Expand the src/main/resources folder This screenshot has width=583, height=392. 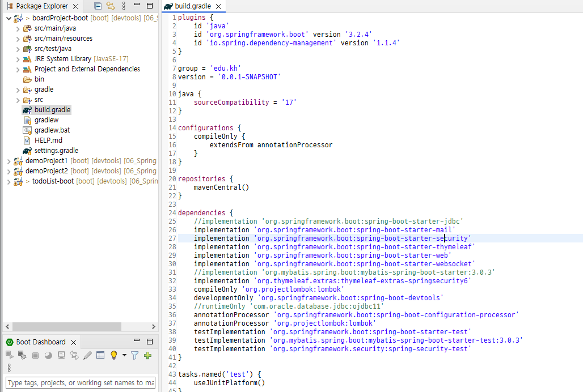18,39
